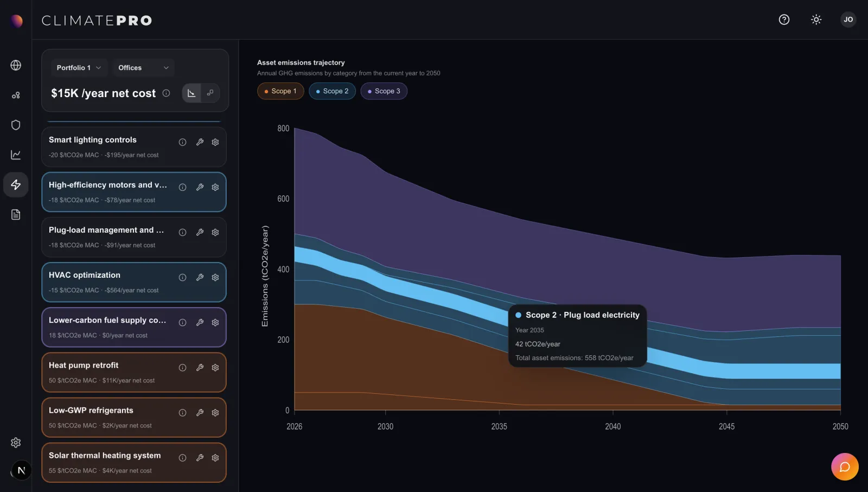Expand the Portfolio 1 dropdown
The width and height of the screenshot is (868, 492).
pyautogui.click(x=79, y=68)
